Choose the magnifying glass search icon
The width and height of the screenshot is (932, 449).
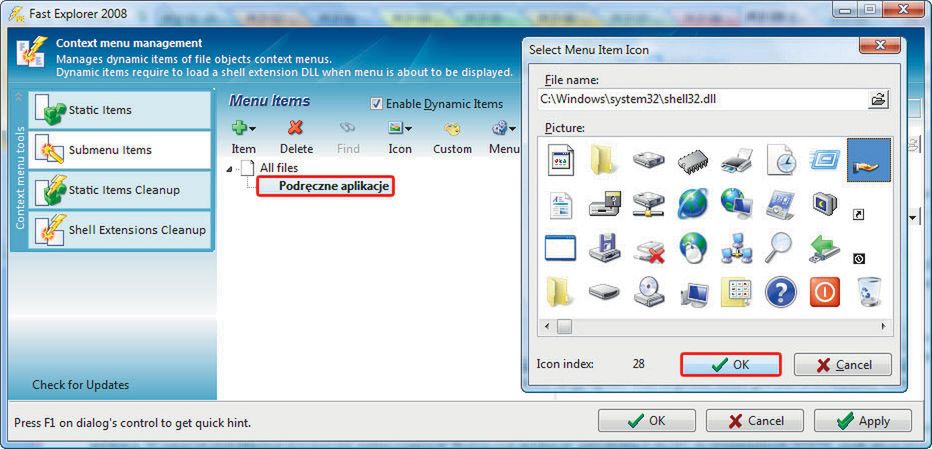click(x=779, y=248)
